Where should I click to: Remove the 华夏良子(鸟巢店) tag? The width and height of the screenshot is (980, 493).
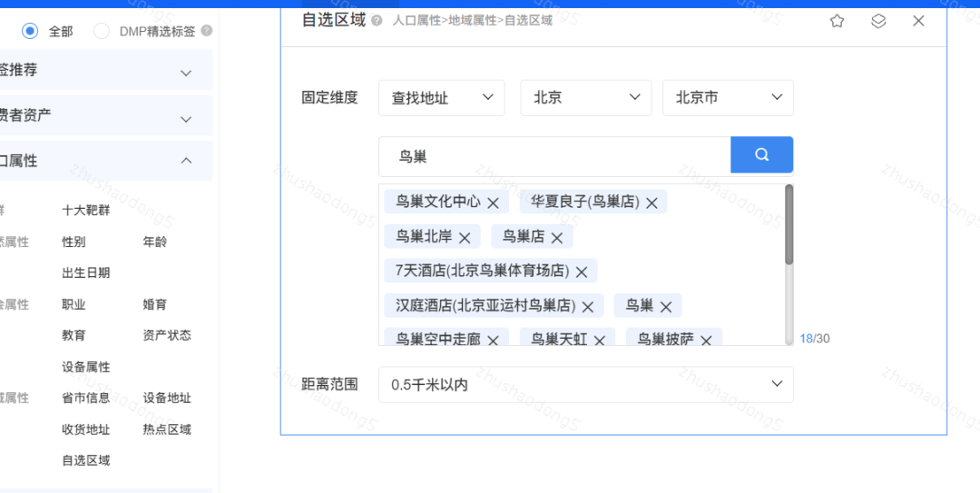coord(652,202)
